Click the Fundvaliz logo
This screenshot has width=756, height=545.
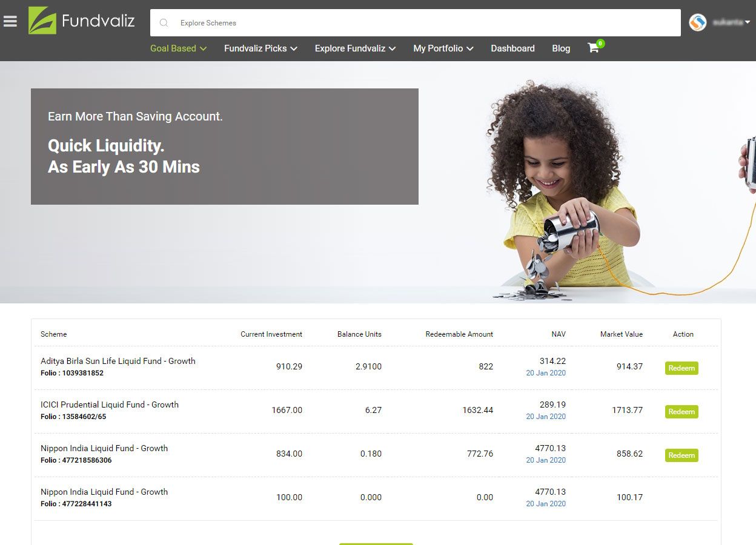point(82,21)
